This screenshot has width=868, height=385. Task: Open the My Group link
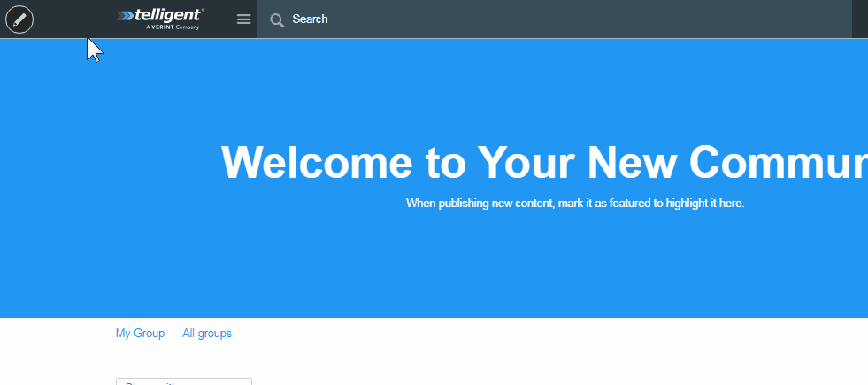pyautogui.click(x=140, y=334)
